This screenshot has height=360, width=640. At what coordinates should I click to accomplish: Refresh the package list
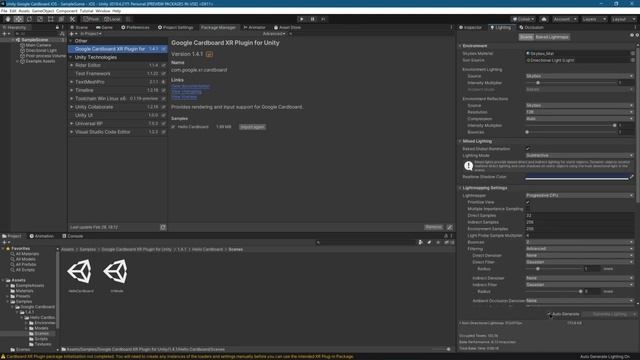coord(163,227)
